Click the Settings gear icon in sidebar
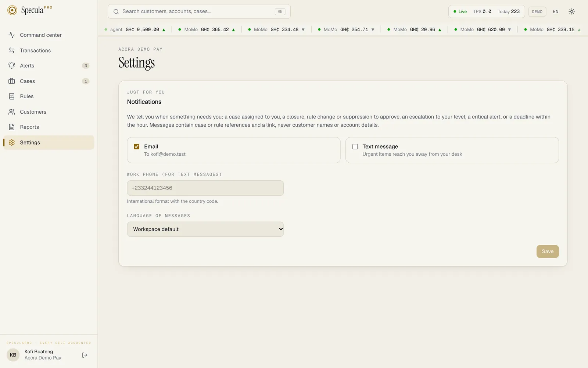 point(12,142)
